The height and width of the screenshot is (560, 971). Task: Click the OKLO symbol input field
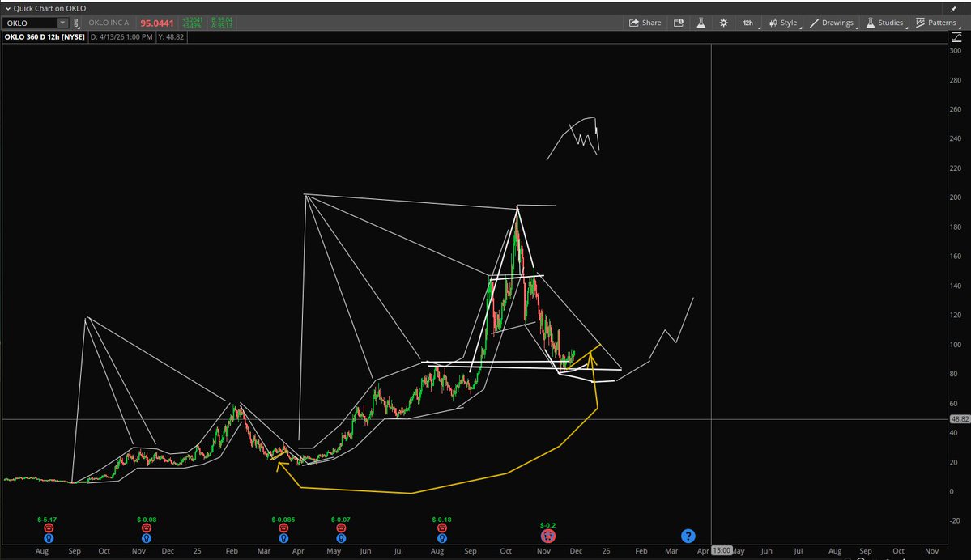tap(31, 23)
